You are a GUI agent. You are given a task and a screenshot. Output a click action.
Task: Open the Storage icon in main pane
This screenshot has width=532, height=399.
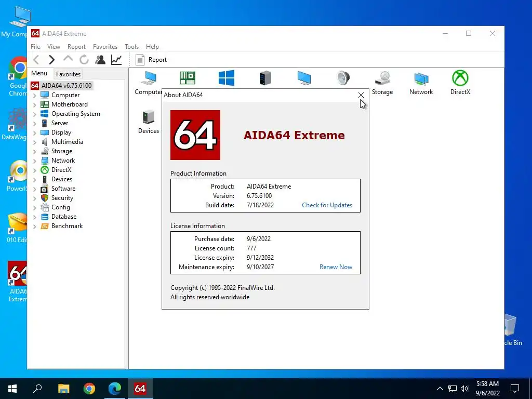382,83
